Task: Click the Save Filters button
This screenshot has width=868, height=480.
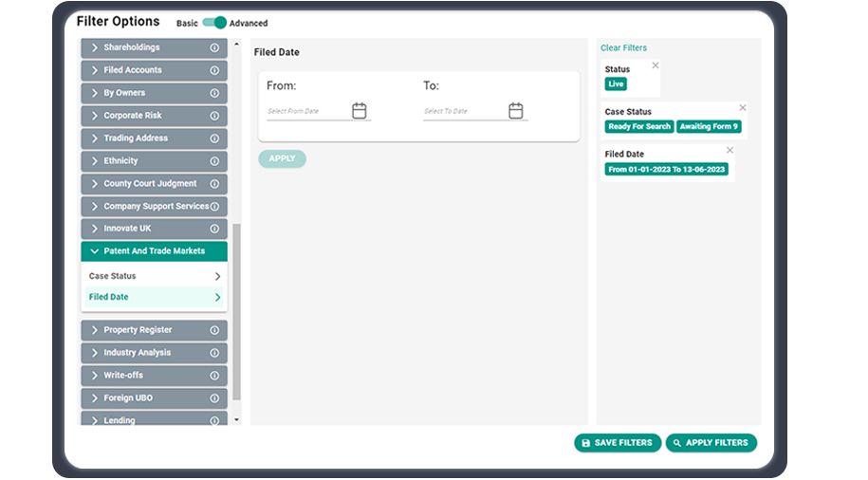Action: point(618,443)
